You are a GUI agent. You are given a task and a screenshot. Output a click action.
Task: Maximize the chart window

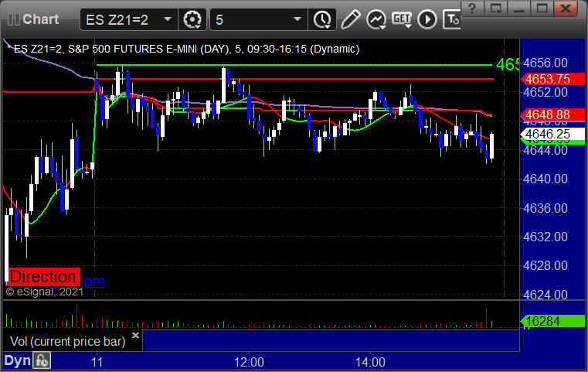point(542,9)
